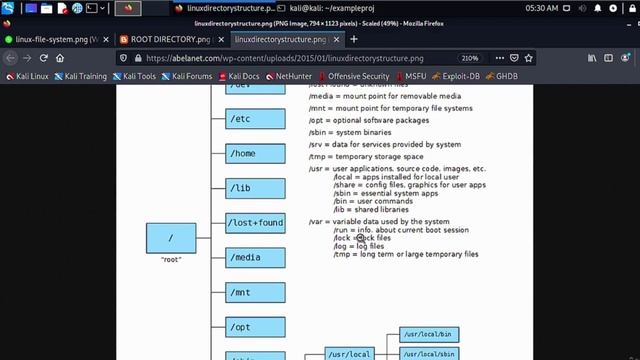The image size is (640, 360).
Task: Select the kali@kali terminal taskbar button
Action: (326, 8)
